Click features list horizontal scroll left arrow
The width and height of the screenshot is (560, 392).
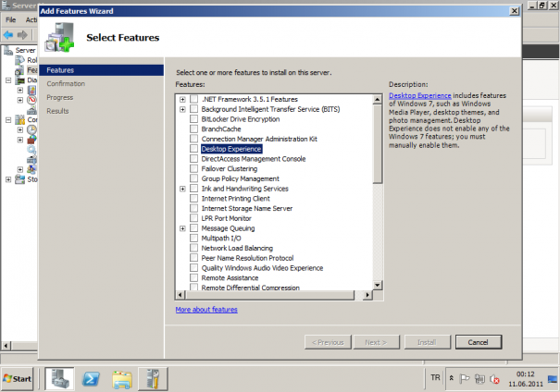(180, 295)
